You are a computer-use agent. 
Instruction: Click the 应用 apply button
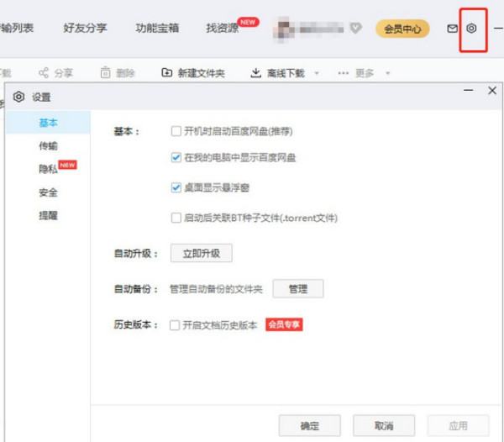458,425
